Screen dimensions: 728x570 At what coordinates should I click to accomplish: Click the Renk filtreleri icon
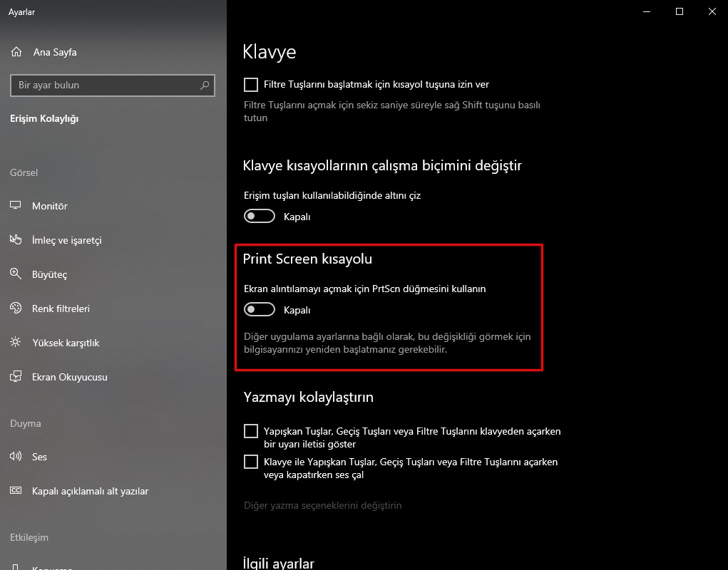pos(16,308)
